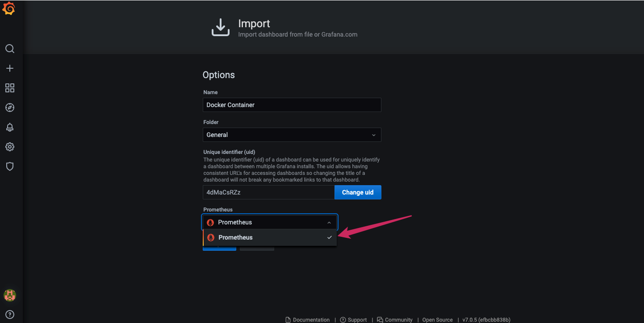The height and width of the screenshot is (323, 644).
Task: Click the chevron arrow of Folder select
Action: [x=374, y=135]
